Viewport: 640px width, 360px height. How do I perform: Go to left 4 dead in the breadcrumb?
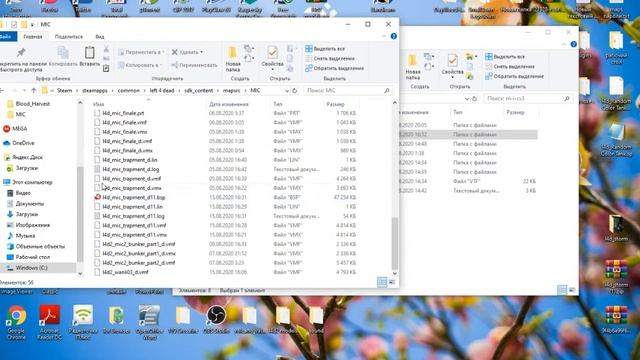(162, 90)
